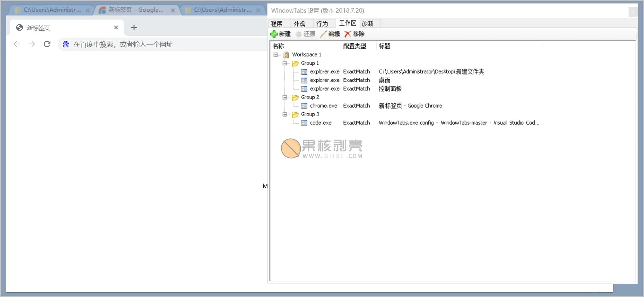Click the Group 3 folder icon
The image size is (644, 297).
(295, 114)
